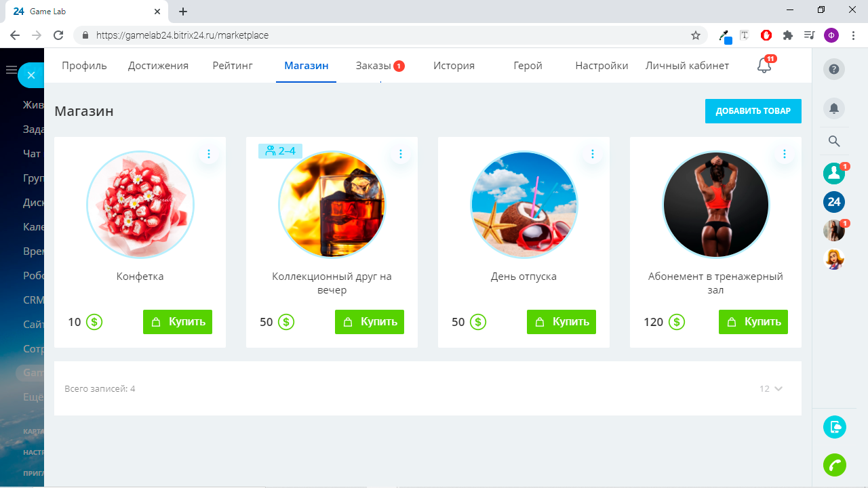The height and width of the screenshot is (488, 868).
Task: Click the Добавить товар button
Action: point(753,111)
